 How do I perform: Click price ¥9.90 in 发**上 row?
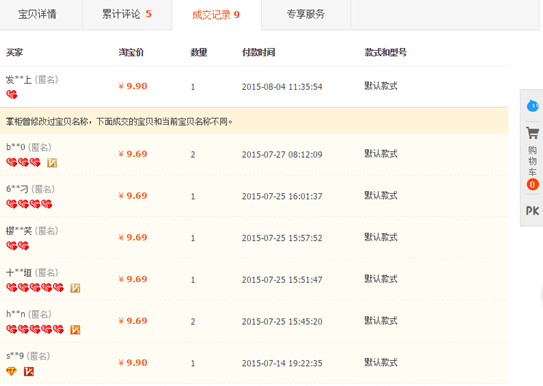(x=133, y=86)
